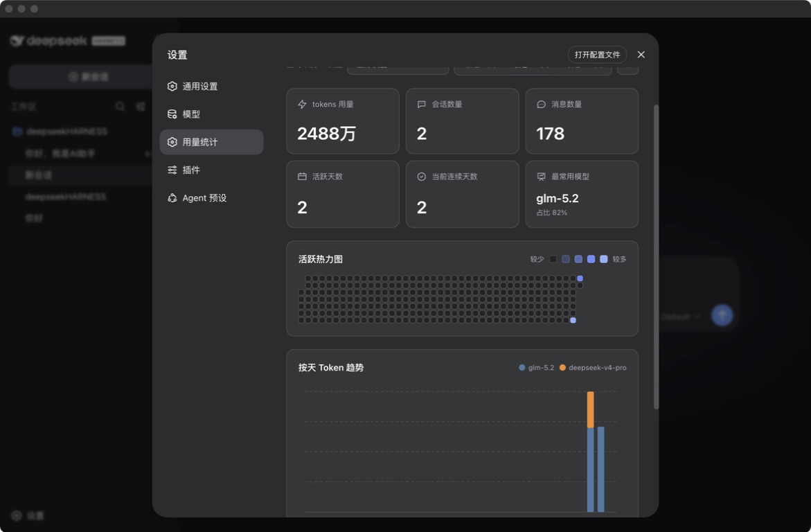Click the highlighted bottom cell in 活跃热力图
Image resolution: width=811 pixels, height=532 pixels.
tap(573, 320)
